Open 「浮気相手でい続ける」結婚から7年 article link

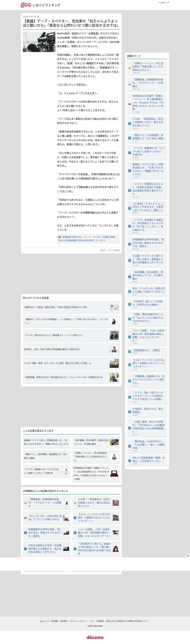coord(94,549)
